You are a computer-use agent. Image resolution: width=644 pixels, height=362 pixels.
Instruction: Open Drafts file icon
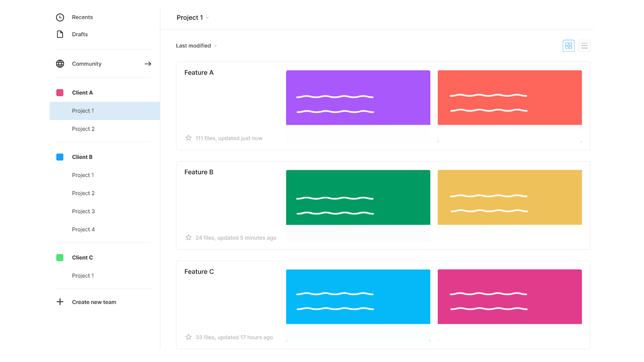[60, 34]
